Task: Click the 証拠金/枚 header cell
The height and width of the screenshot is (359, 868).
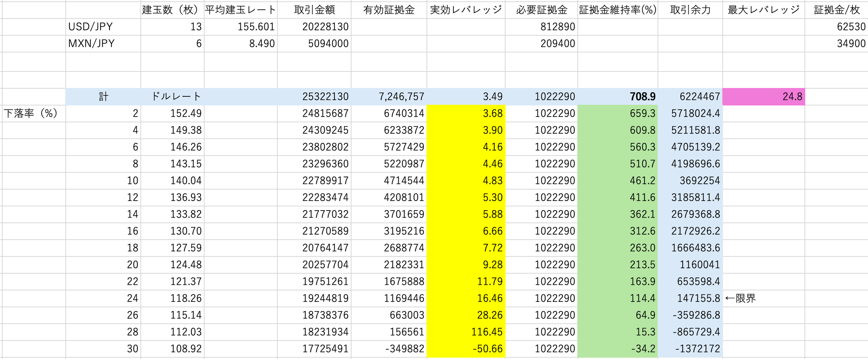Action: 836,10
